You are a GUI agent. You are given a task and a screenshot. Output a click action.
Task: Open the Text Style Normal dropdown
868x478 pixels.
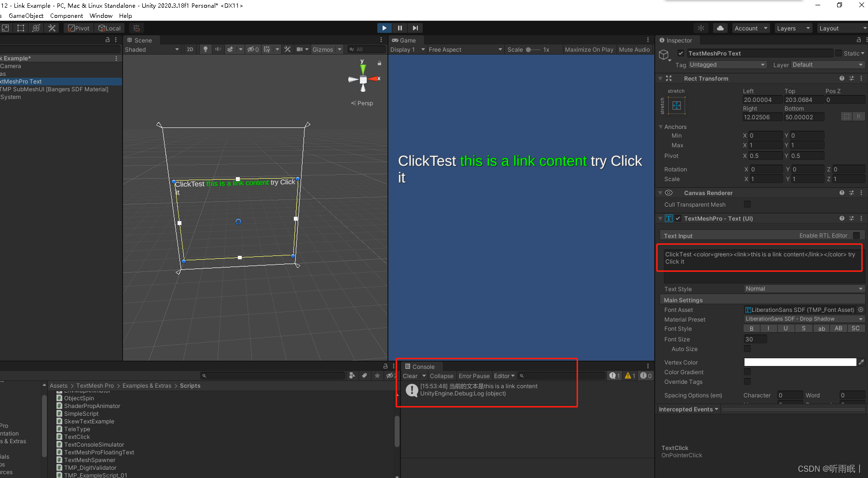pyautogui.click(x=804, y=289)
